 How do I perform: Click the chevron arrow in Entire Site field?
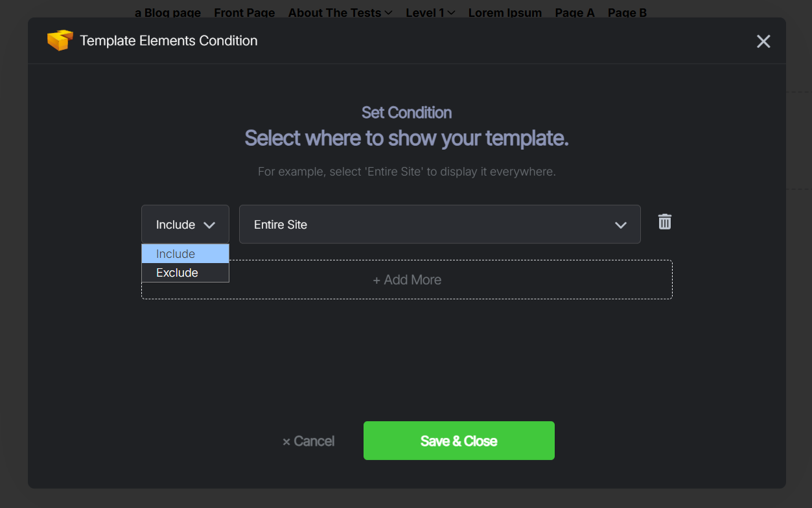(620, 225)
